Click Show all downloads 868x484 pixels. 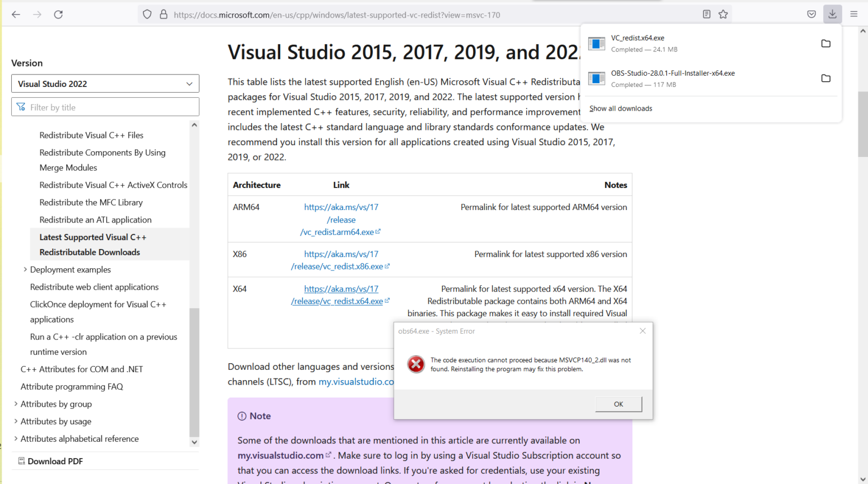point(620,108)
